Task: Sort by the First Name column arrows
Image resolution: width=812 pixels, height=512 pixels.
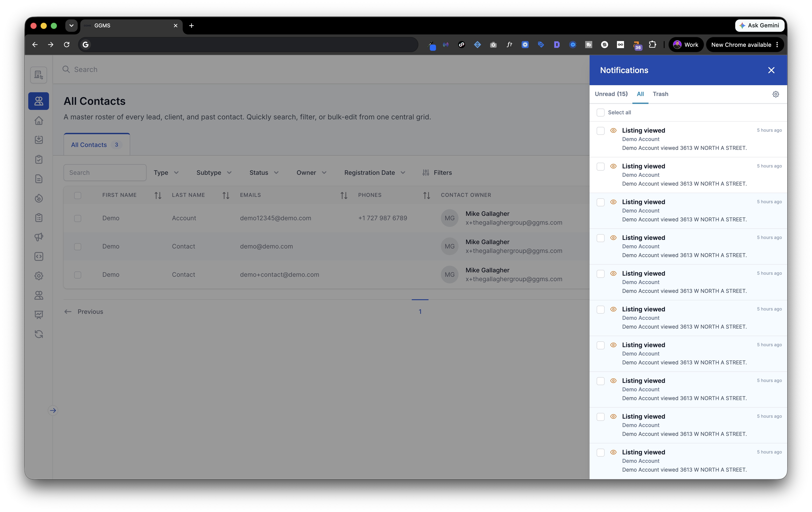Action: click(x=158, y=195)
